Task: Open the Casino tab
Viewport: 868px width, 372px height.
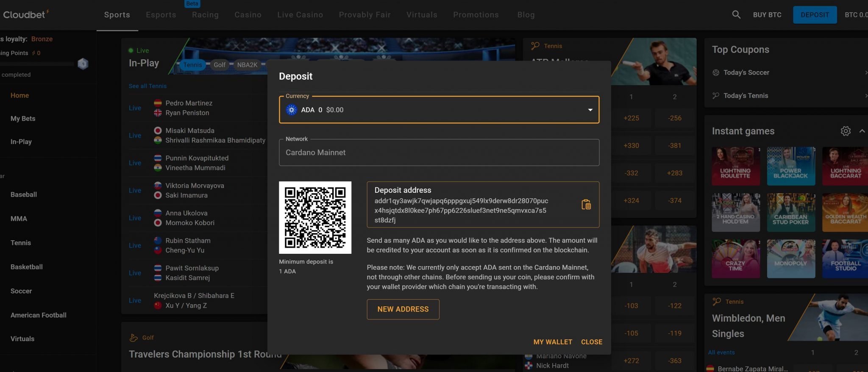Action: pyautogui.click(x=248, y=15)
